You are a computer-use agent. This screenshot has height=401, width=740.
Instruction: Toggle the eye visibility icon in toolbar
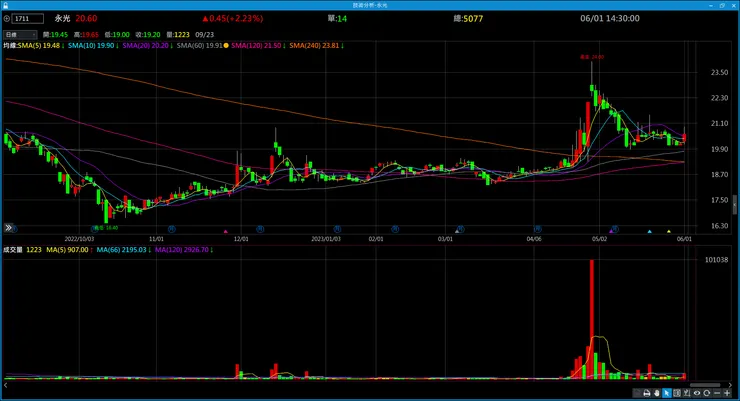click(697, 393)
